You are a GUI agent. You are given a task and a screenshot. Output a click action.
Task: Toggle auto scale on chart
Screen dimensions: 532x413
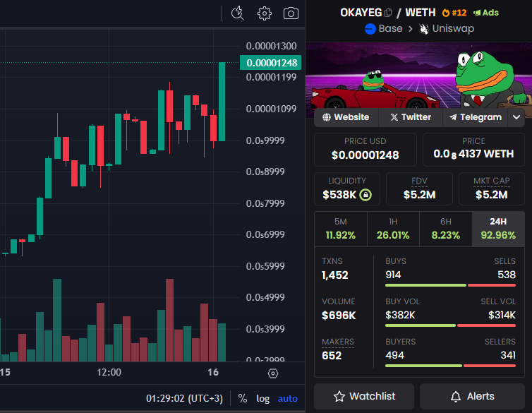click(x=288, y=398)
